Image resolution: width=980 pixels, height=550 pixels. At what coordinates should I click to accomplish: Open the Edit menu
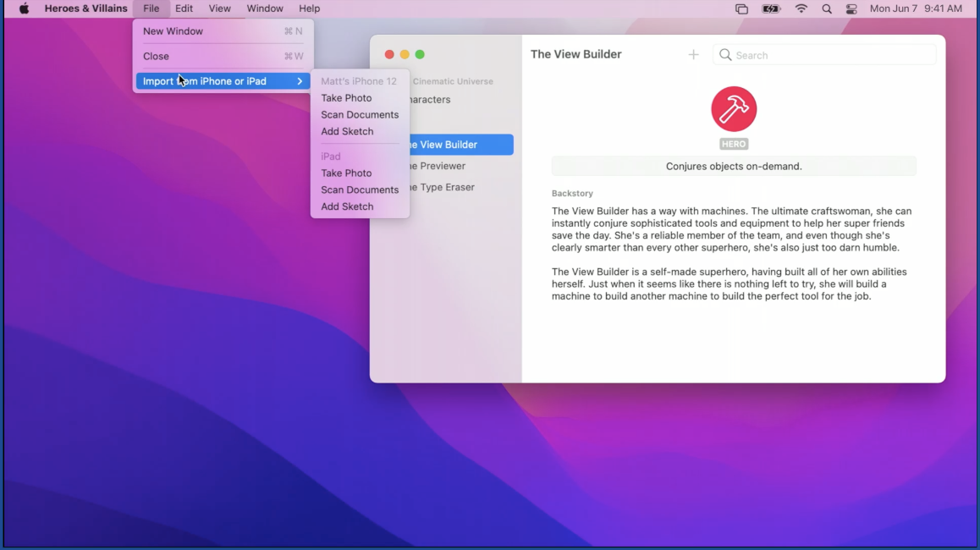coord(184,8)
